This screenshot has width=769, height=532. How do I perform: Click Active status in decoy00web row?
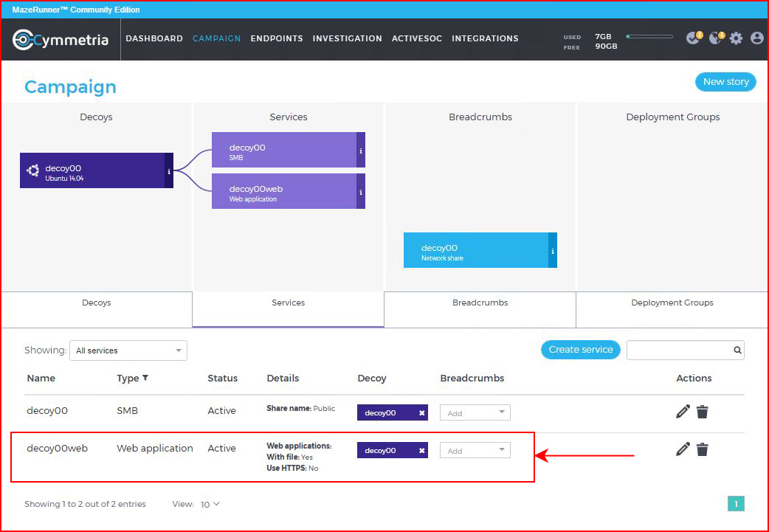(x=221, y=448)
